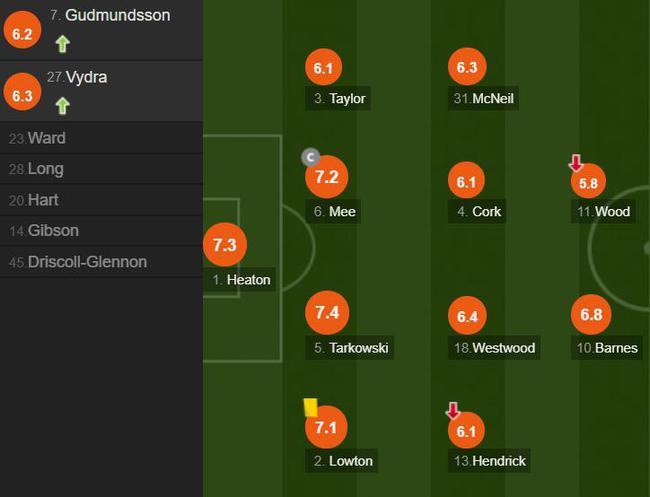
Task: Select substitute Long in bench list
Action: click(102, 169)
